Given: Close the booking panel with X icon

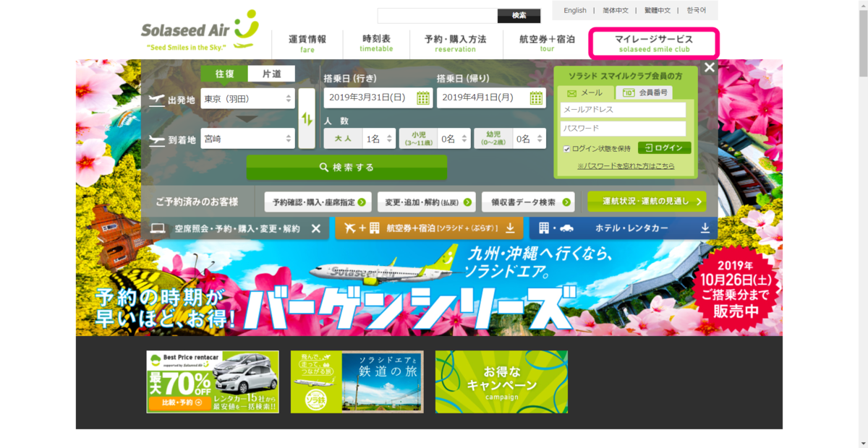Looking at the screenshot, I should [710, 67].
